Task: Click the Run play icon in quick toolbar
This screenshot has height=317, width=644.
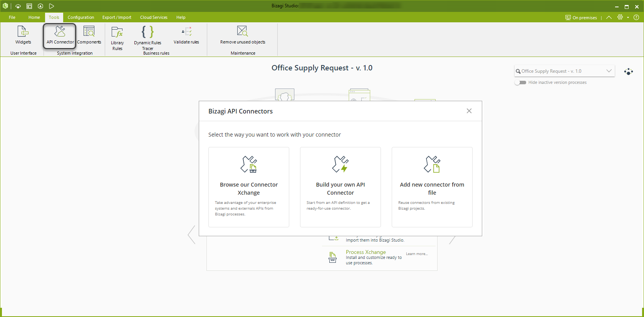Action: pos(52,6)
